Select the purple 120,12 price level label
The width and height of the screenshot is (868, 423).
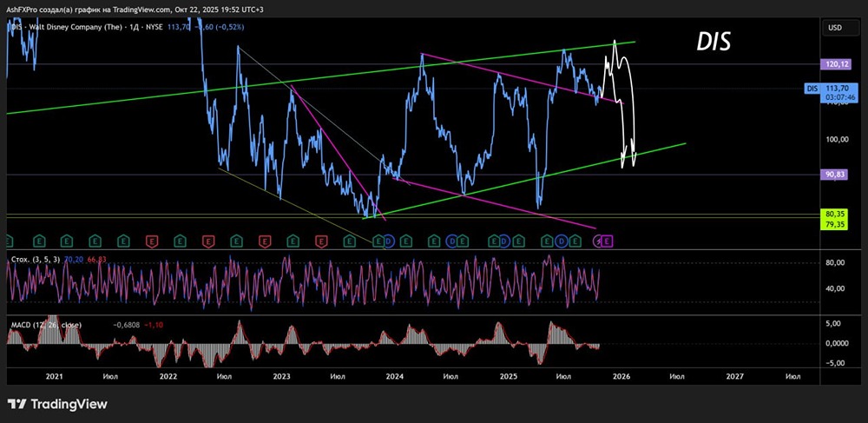(x=838, y=64)
